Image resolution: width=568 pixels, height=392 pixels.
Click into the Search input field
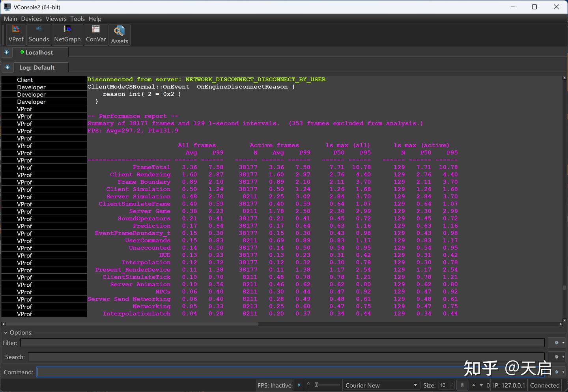286,357
